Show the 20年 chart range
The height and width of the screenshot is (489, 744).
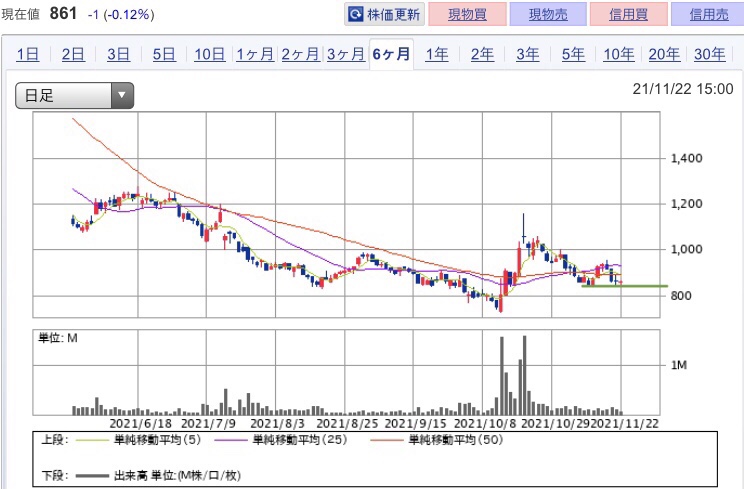tap(664, 55)
